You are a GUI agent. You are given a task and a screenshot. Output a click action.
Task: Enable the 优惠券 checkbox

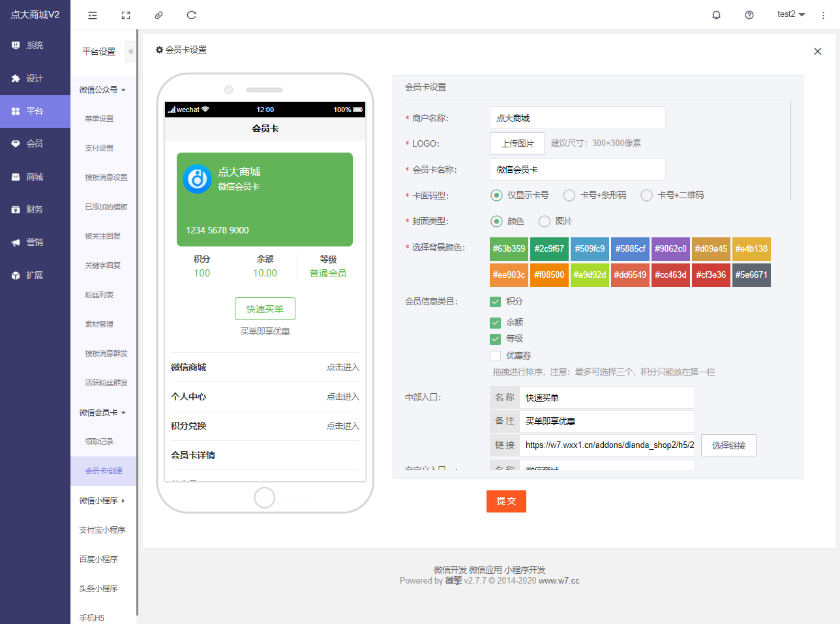[x=495, y=355]
